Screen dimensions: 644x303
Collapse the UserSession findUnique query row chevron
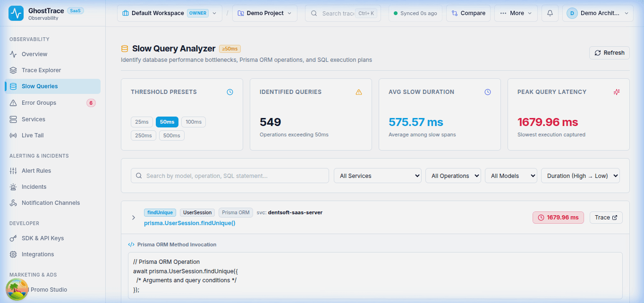[x=134, y=218]
